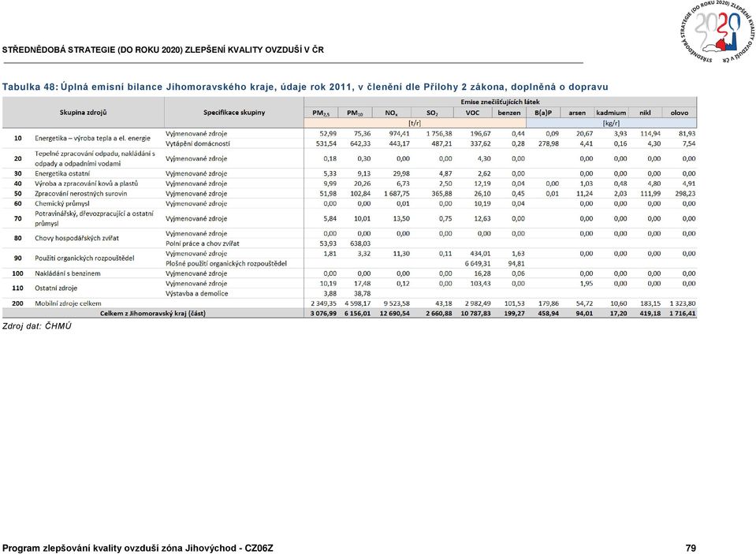
Task: Click the value '531,54' for household heating
Action: coord(326,143)
